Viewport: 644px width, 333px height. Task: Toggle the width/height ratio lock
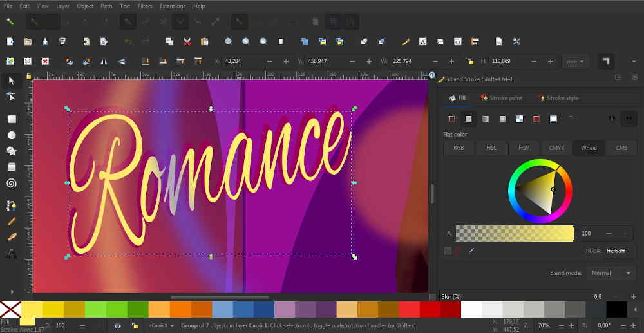pos(470,61)
